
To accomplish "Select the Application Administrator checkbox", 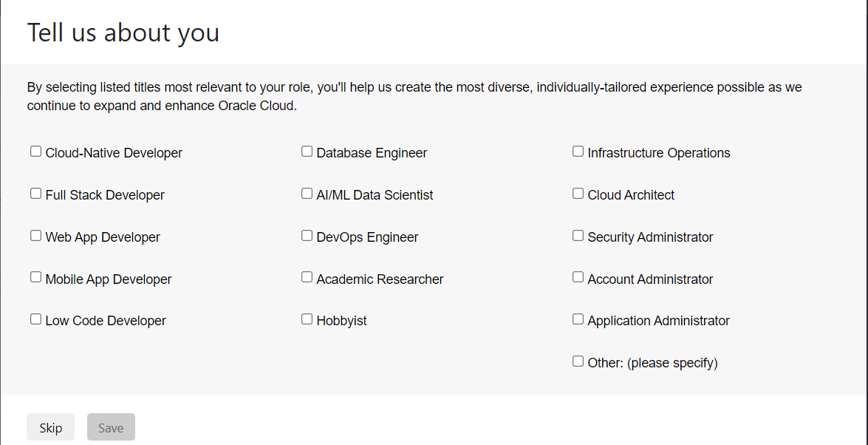I will coord(578,319).
